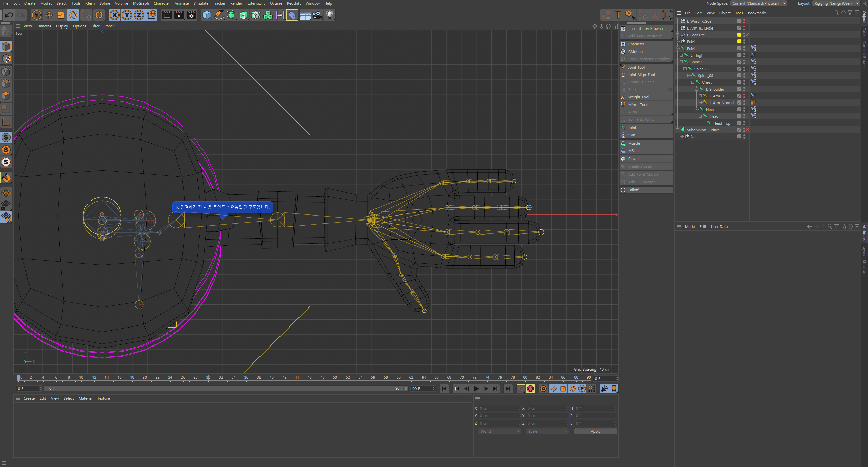Viewport: 868px width, 467px height.
Task: Click the Undo arrow icon
Action: click(9, 15)
